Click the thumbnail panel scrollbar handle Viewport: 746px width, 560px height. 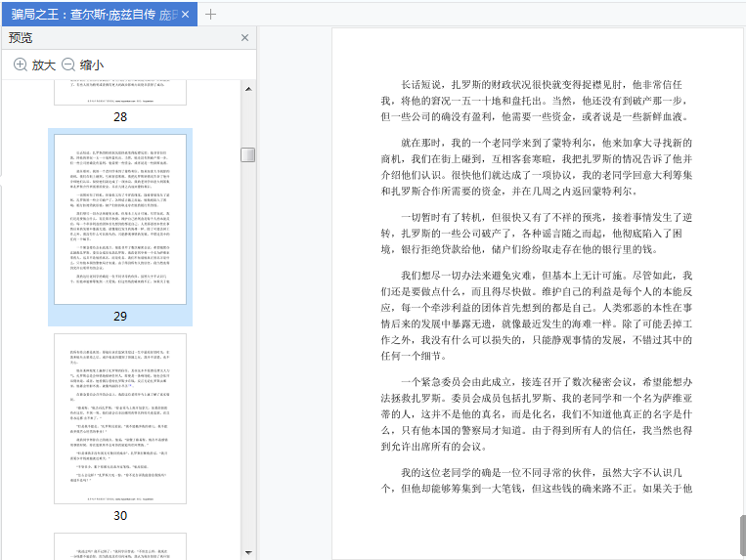(248, 155)
